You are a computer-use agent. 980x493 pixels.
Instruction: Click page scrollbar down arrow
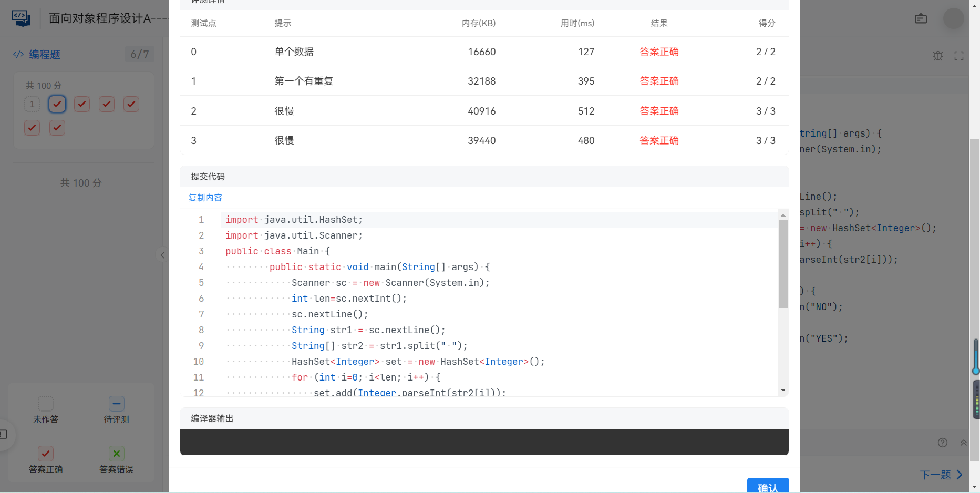[975, 487]
